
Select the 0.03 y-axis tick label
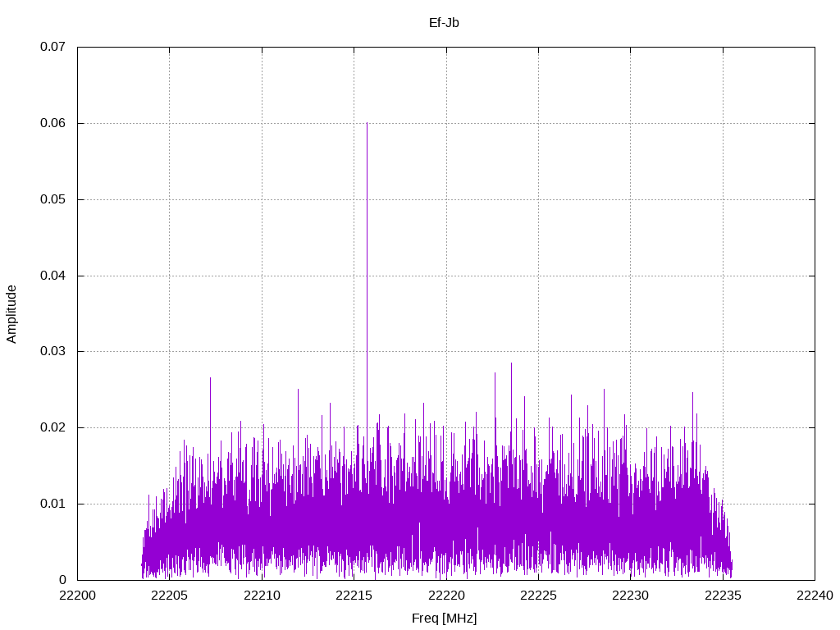click(52, 351)
